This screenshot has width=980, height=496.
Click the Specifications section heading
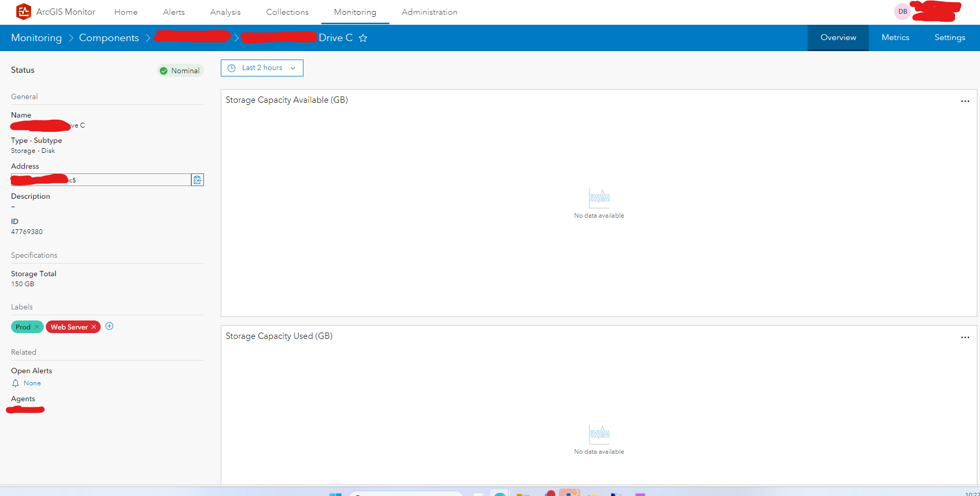point(34,255)
